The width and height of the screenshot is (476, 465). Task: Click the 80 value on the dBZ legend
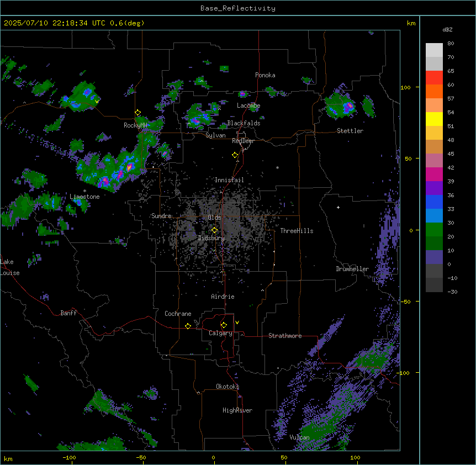coord(451,44)
